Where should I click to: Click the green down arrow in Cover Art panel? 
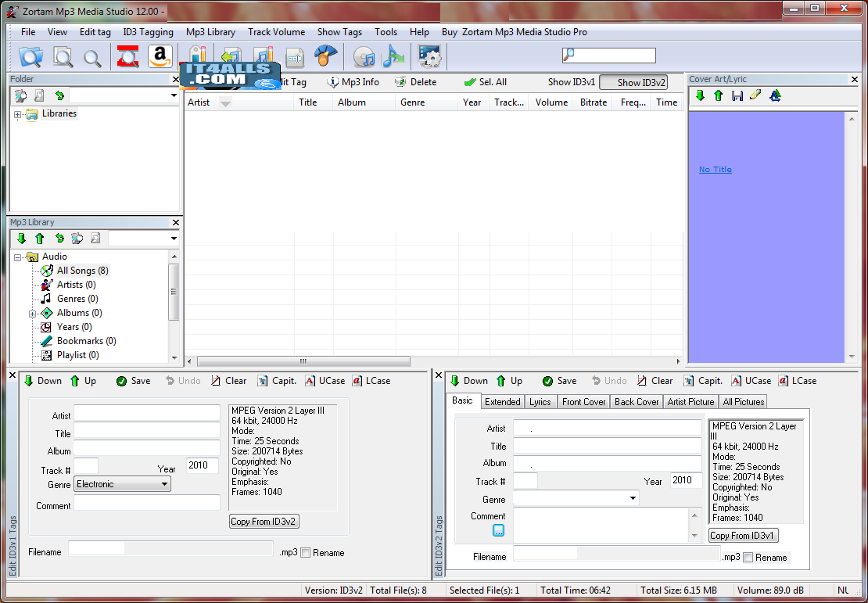coord(701,95)
